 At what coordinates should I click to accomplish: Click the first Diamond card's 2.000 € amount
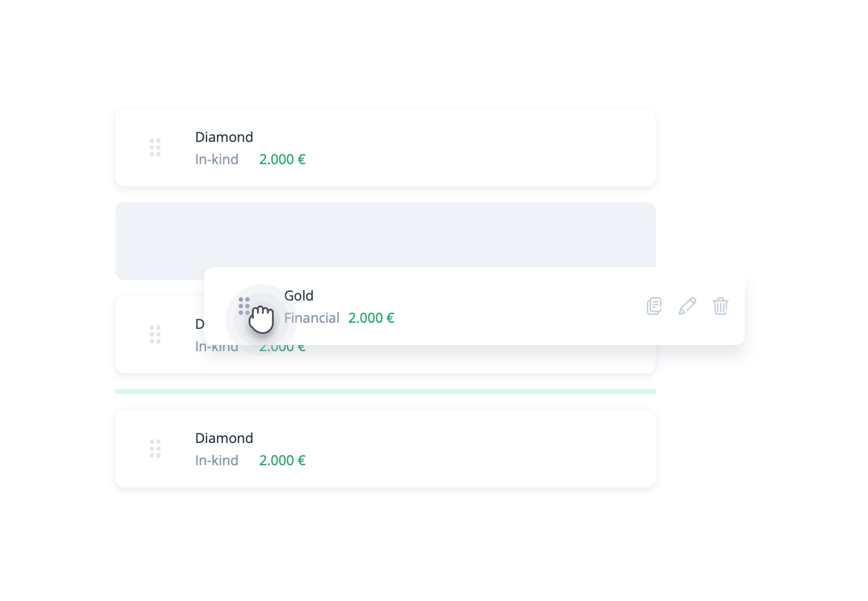(x=282, y=159)
